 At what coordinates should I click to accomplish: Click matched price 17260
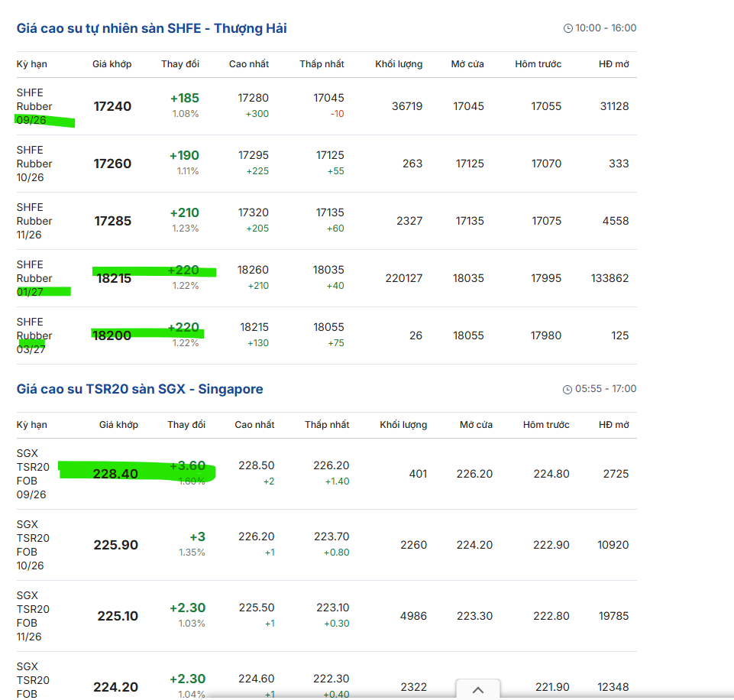click(112, 164)
